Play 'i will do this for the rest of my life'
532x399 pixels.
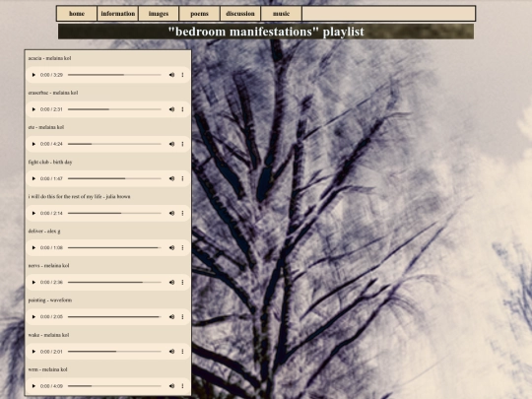(33, 213)
